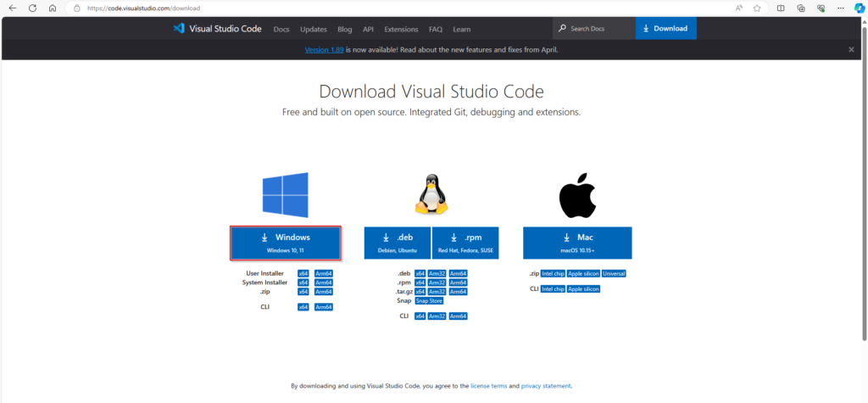
Task: Open the Updates menu item
Action: pyautogui.click(x=314, y=30)
